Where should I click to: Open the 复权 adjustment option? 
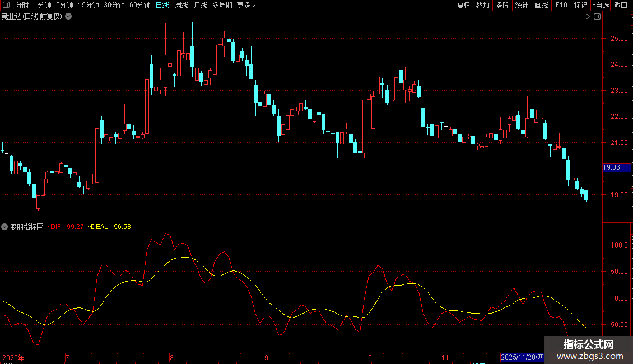point(463,5)
